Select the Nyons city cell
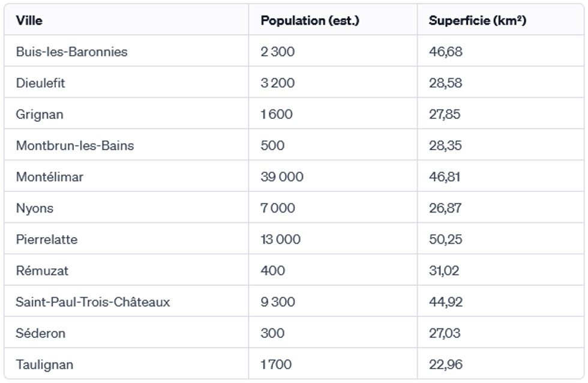This screenshot has width=588, height=383. pyautogui.click(x=35, y=208)
